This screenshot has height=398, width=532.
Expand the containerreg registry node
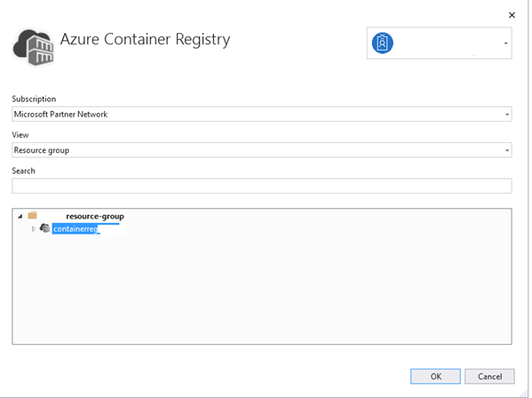click(33, 229)
